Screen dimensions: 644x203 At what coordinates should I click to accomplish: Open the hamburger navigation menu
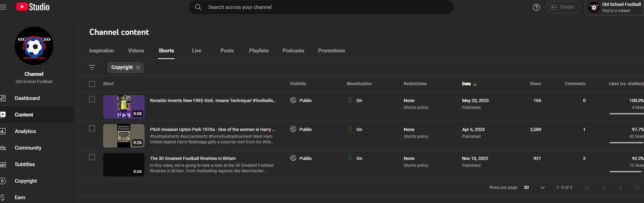pyautogui.click(x=3, y=7)
